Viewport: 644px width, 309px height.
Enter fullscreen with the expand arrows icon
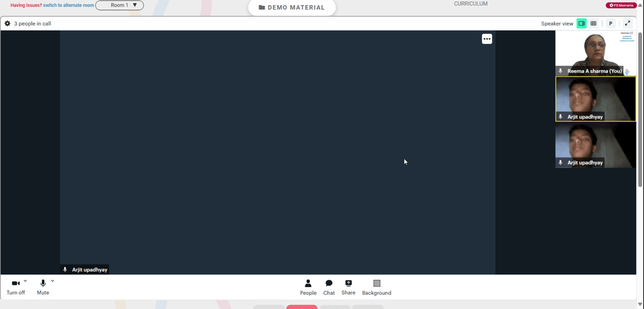point(627,23)
